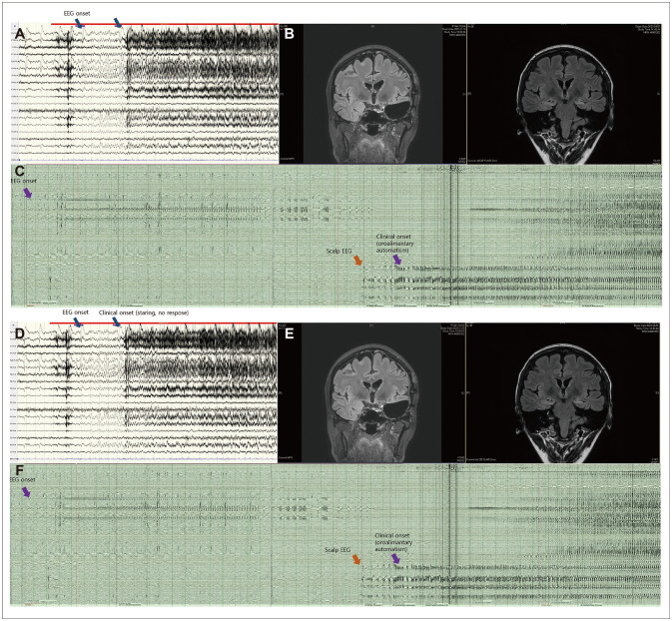This screenshot has height=621, width=672.
Task: Click the 'EEG onset' label above panel D
Action: (x=76, y=312)
